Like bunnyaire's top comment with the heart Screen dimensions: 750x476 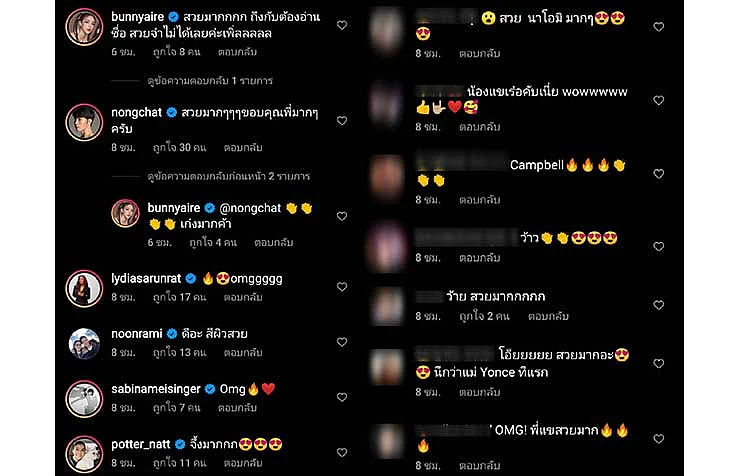pos(342,25)
